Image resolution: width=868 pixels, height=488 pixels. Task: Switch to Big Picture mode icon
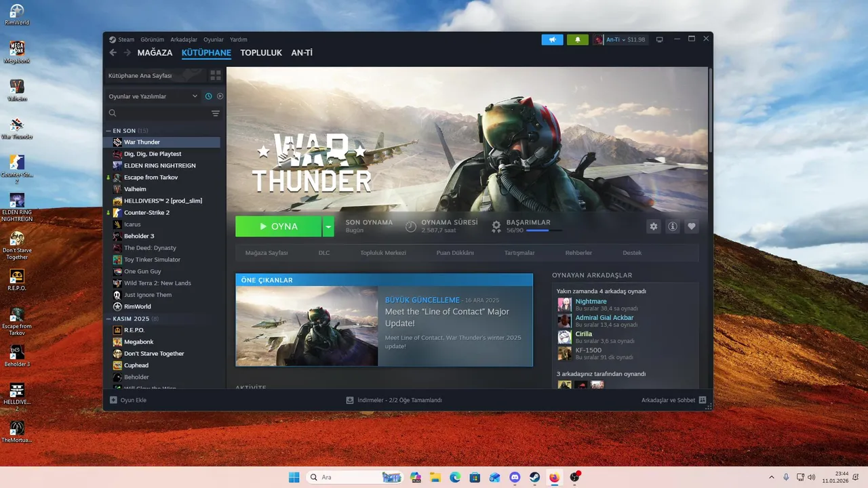[x=659, y=39]
